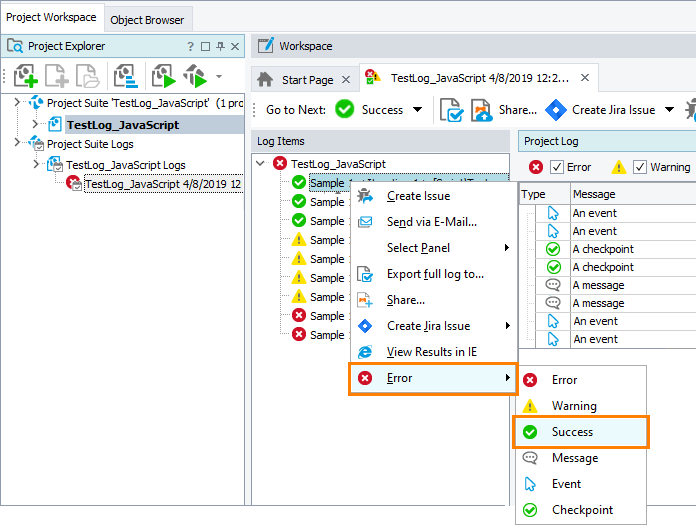Click the Run Focused Item play icon
The image size is (696, 528).
195,77
